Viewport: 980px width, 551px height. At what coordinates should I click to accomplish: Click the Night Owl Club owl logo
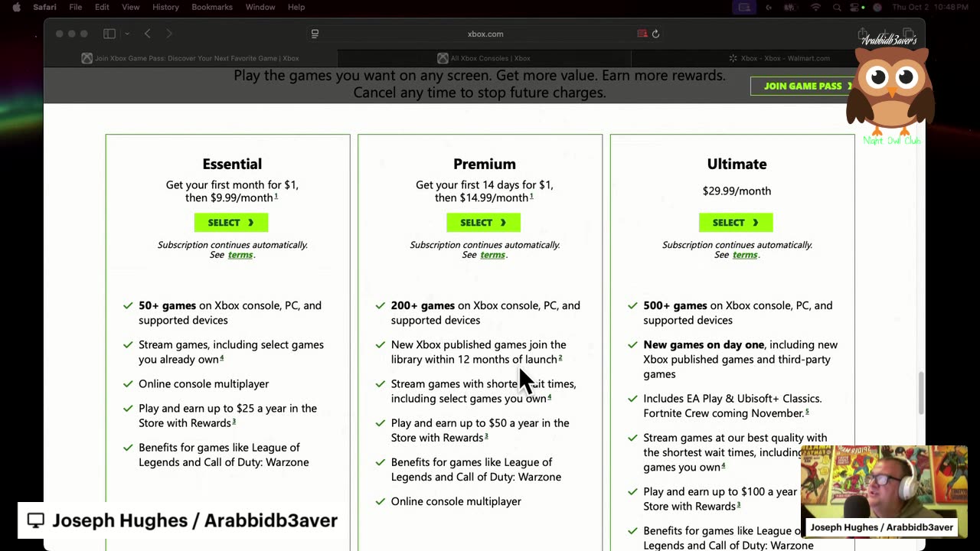click(x=890, y=90)
